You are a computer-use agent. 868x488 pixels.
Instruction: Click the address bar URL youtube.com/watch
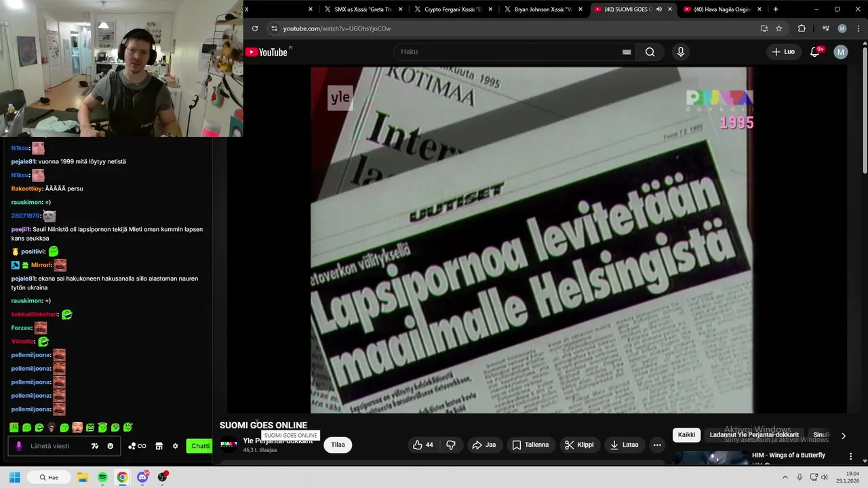pos(336,28)
